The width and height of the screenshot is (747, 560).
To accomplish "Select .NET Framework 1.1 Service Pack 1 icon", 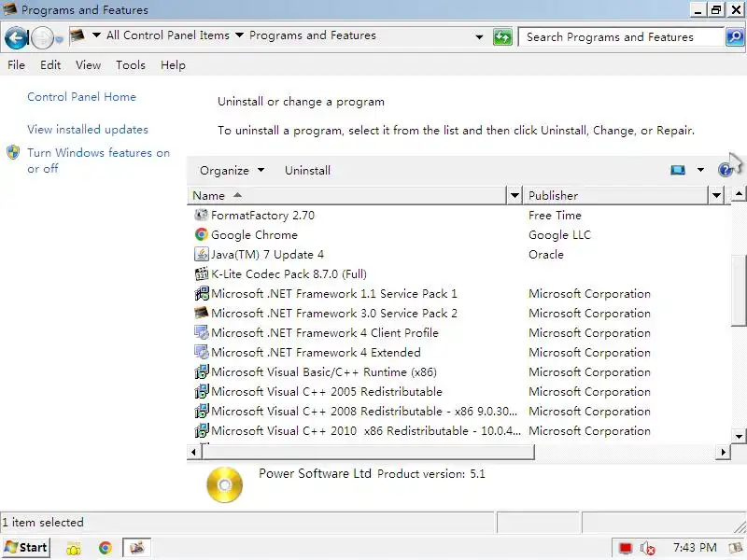I will (201, 293).
